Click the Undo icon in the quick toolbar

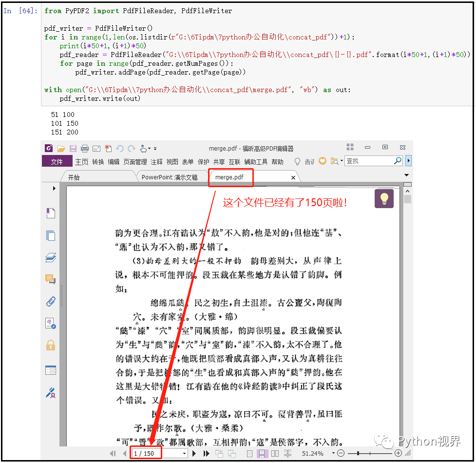coord(120,148)
